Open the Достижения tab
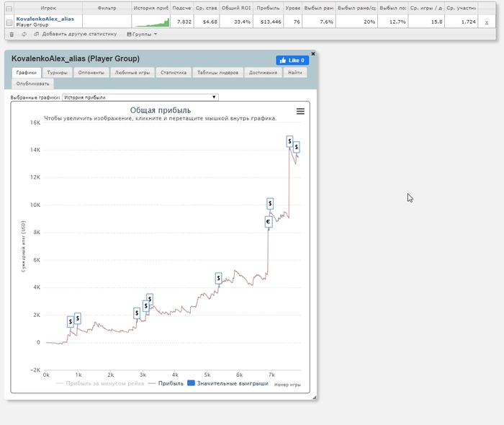This screenshot has width=504, height=425. point(263,73)
